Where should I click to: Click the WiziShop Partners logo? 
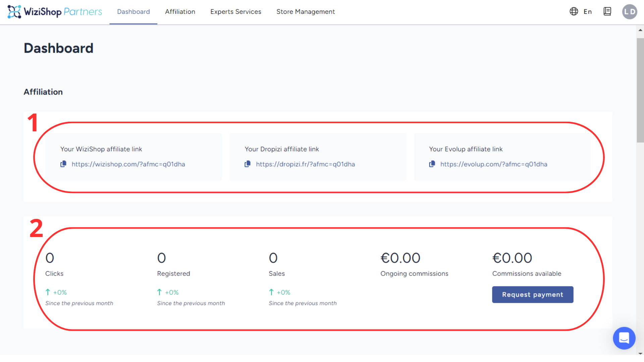[55, 12]
